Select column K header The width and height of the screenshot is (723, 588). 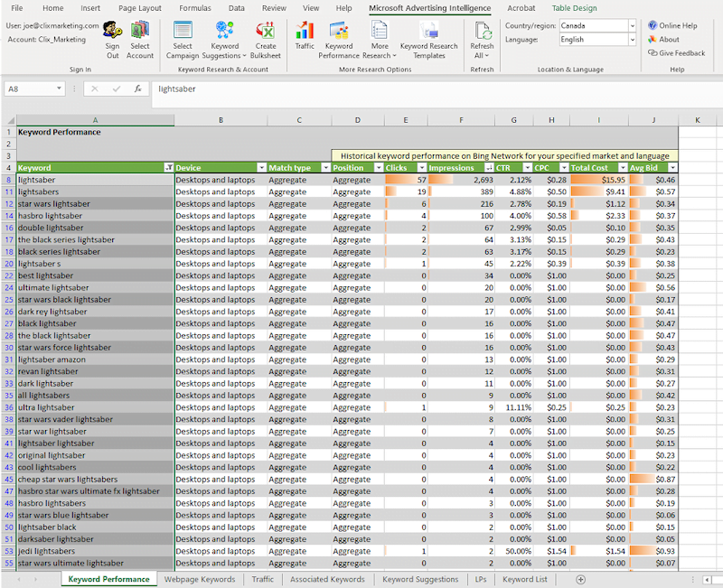pyautogui.click(x=697, y=120)
